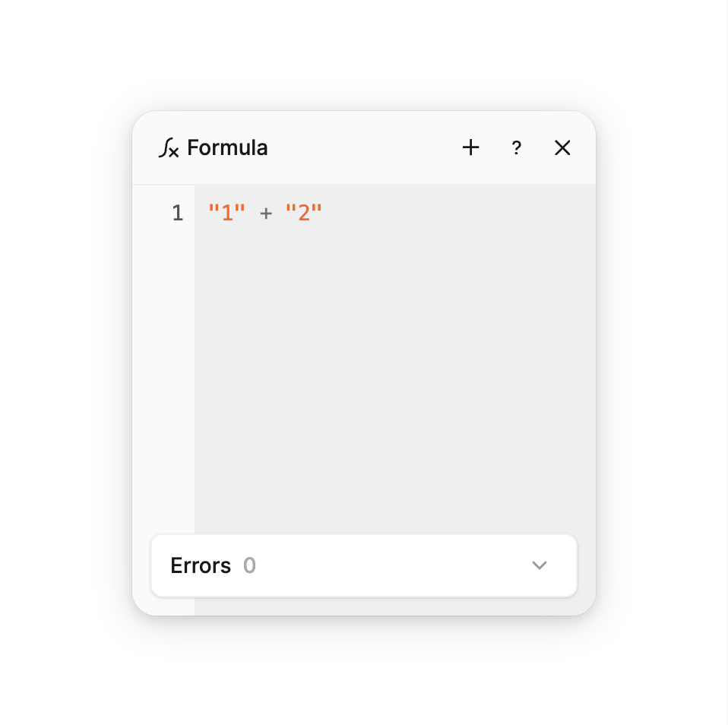Open a new formula with the plus icon
Viewport: 728px width, 725px height.
tap(470, 147)
